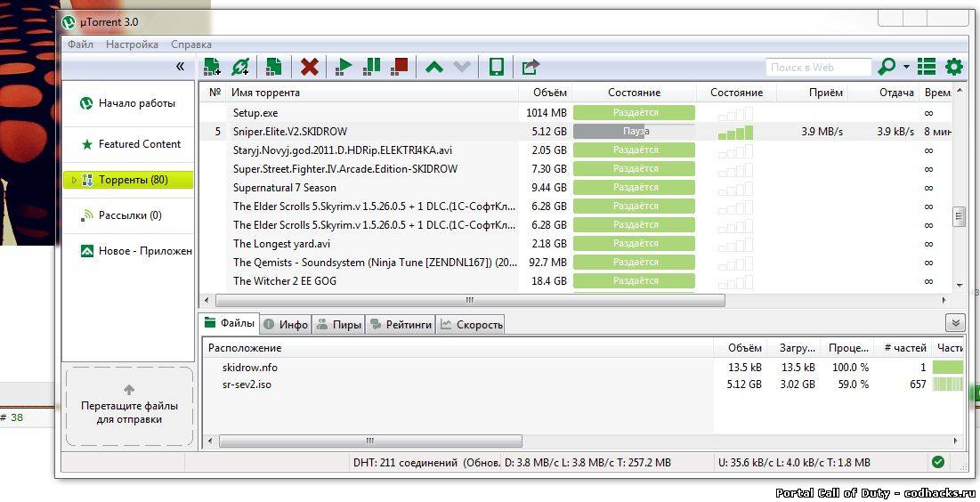Click the files pane horizontal scrollbar thumb
The image size is (980, 502).
(x=370, y=441)
